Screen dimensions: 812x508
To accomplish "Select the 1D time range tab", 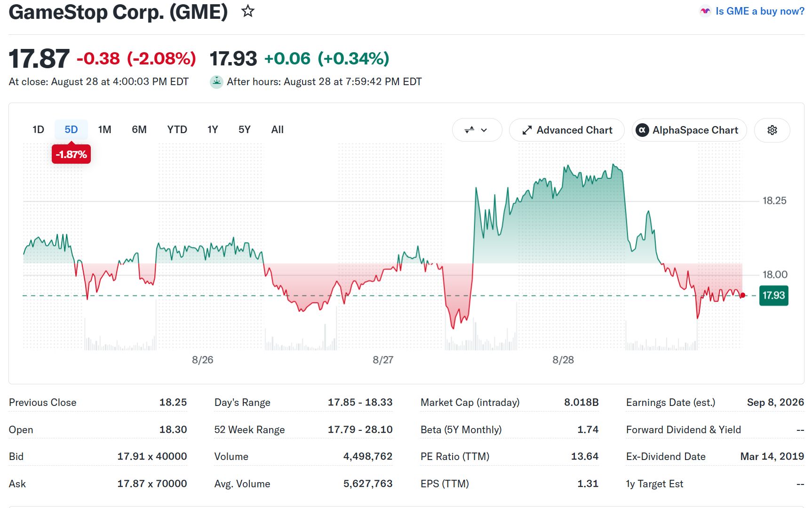I will click(x=38, y=129).
